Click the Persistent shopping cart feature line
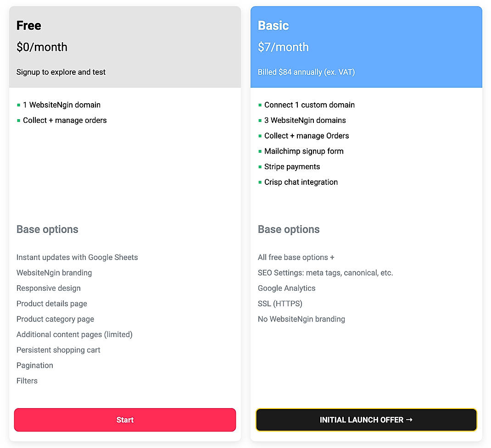This screenshot has height=448, width=491. pyautogui.click(x=58, y=350)
